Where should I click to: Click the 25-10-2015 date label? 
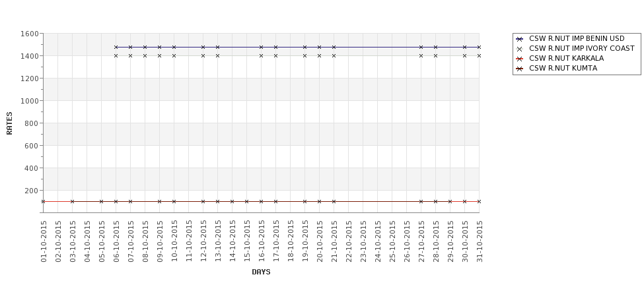[x=392, y=241]
